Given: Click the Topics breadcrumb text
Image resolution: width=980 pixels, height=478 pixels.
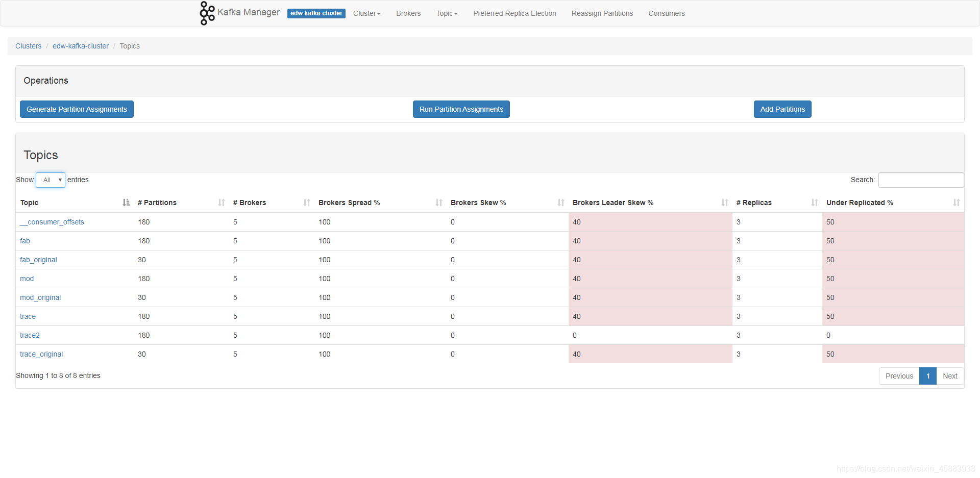Looking at the screenshot, I should [x=130, y=46].
